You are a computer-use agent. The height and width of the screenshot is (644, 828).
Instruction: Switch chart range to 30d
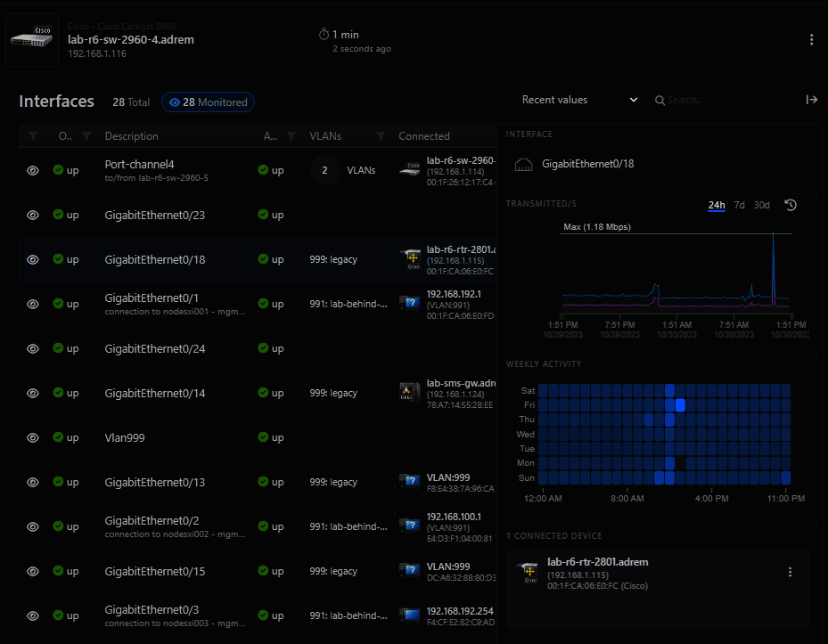[x=761, y=205]
